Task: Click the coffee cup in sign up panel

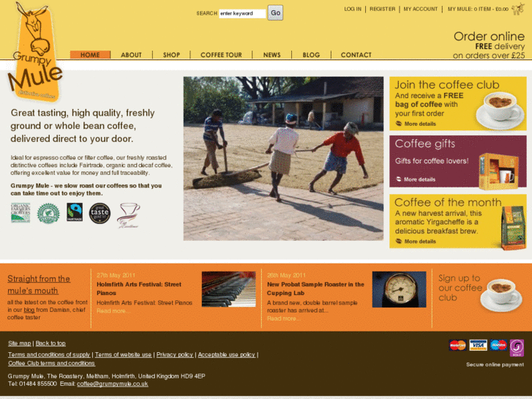Action: click(501, 295)
